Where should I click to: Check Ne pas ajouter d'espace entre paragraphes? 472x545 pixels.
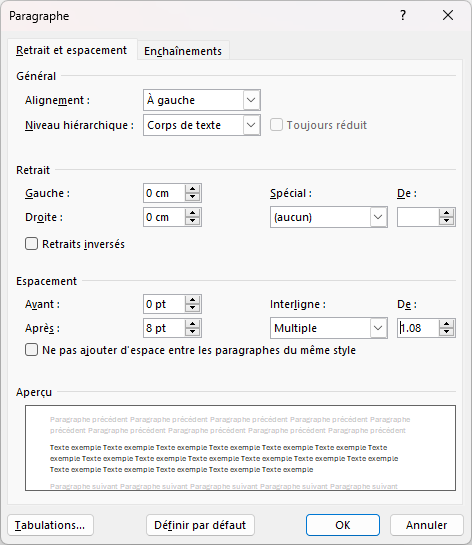tap(31, 350)
